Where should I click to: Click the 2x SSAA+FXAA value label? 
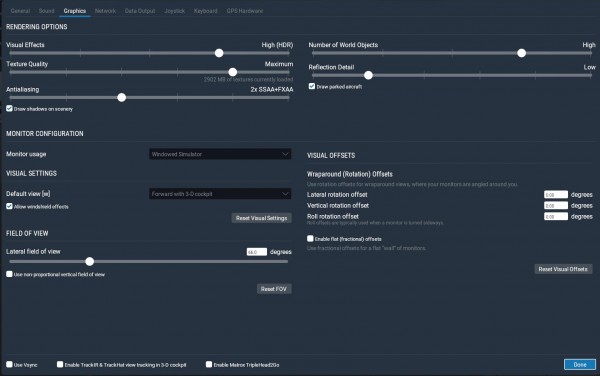[x=272, y=90]
